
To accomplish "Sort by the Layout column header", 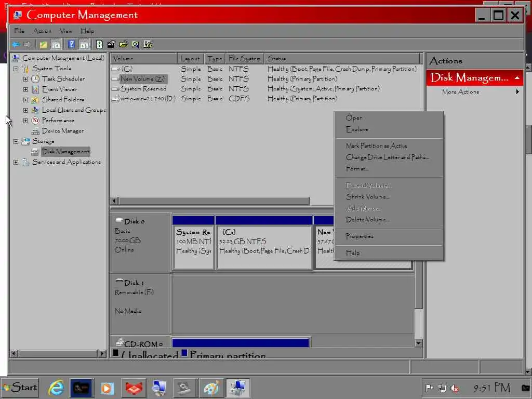I will [191, 59].
